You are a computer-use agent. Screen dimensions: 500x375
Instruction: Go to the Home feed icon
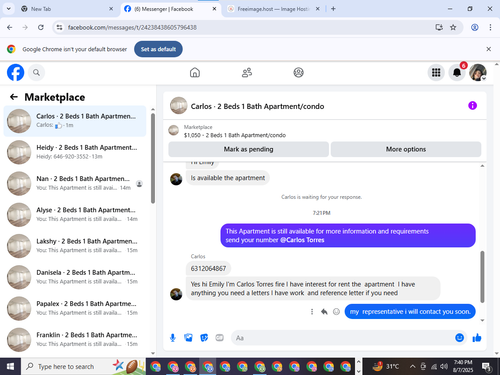(195, 72)
